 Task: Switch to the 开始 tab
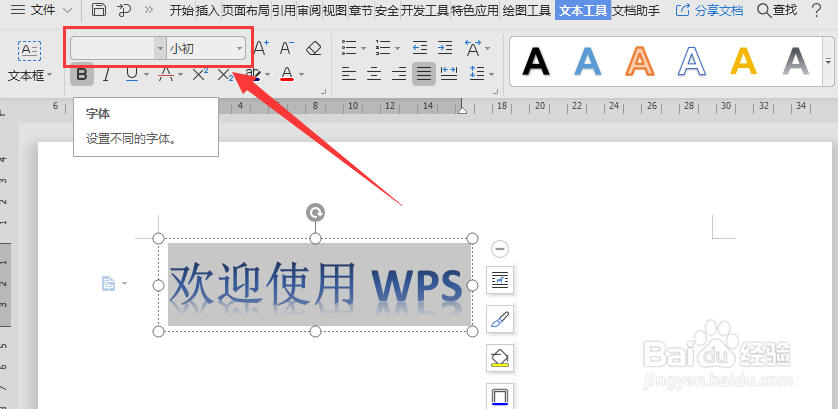182,10
